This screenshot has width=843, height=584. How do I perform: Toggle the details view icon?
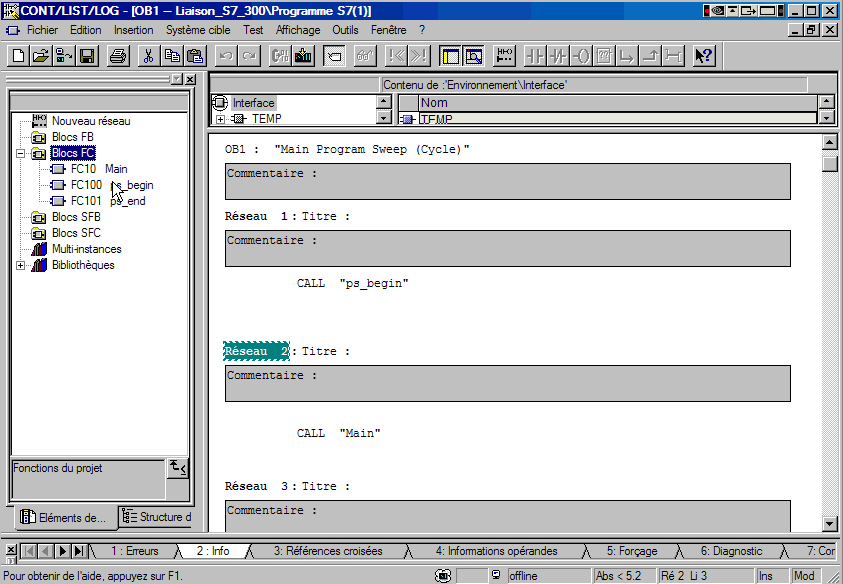[473, 56]
